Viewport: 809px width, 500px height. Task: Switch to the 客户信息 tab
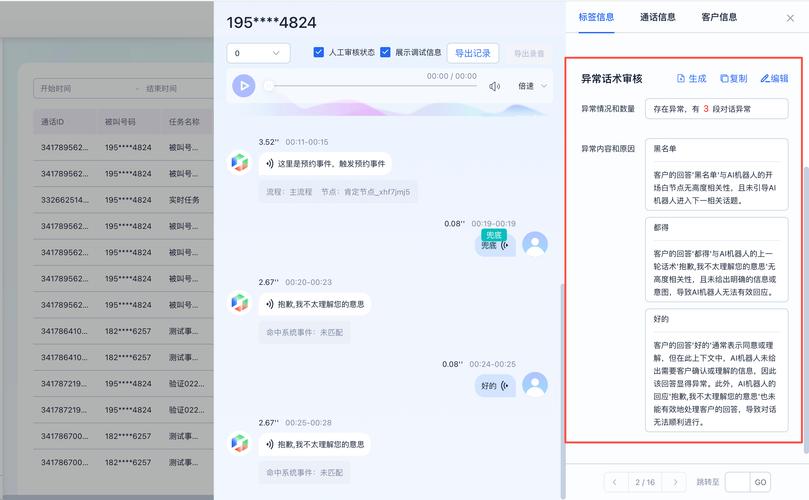[719, 17]
